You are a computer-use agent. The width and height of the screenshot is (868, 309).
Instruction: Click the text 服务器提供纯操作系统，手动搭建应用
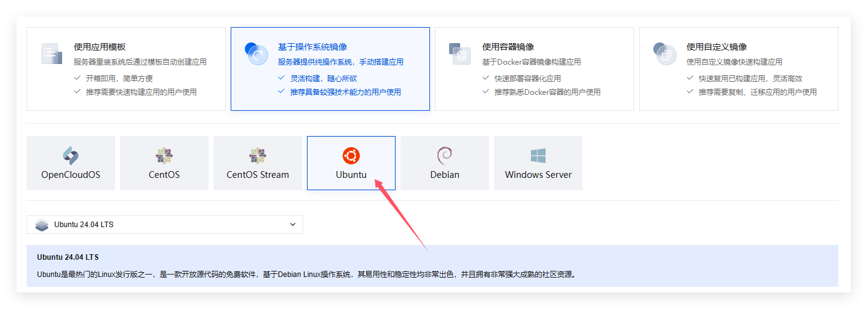[341, 62]
